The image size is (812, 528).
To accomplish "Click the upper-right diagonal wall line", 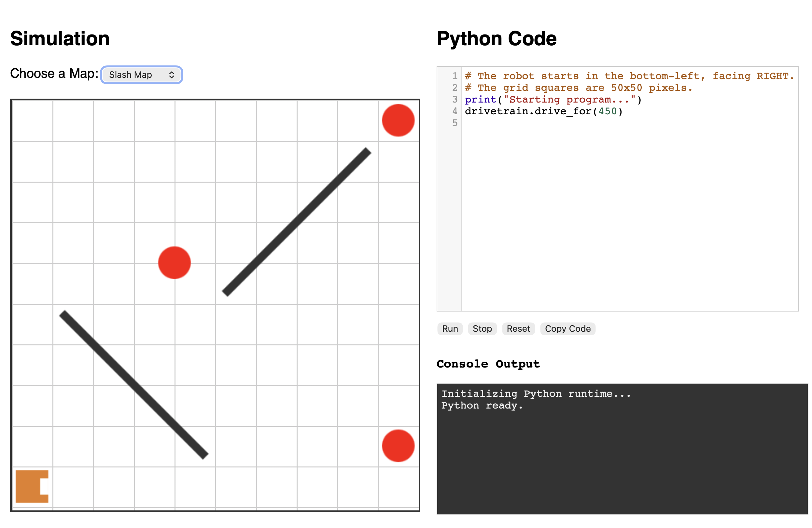I will click(297, 222).
